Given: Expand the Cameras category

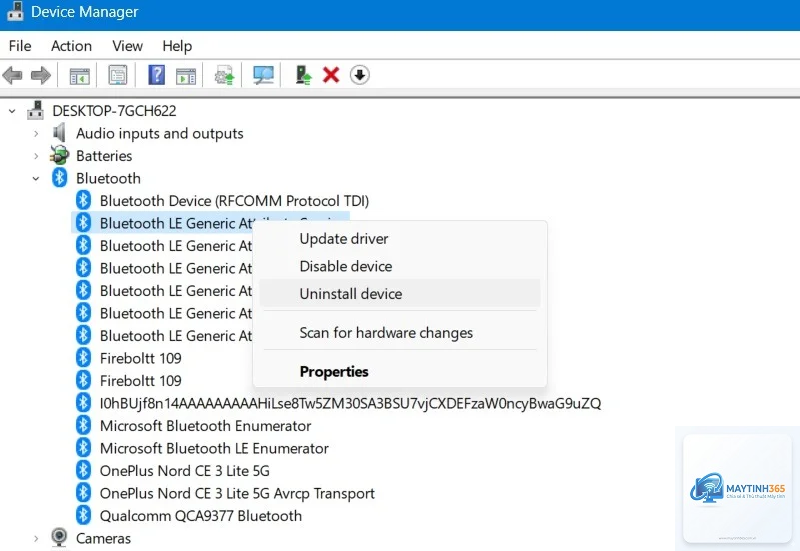Looking at the screenshot, I should pos(36,539).
